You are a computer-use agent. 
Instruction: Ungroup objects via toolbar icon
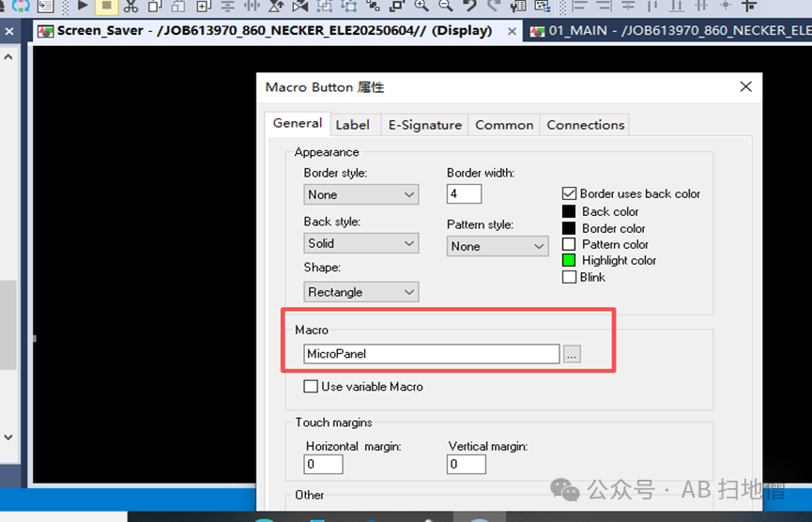[349, 6]
